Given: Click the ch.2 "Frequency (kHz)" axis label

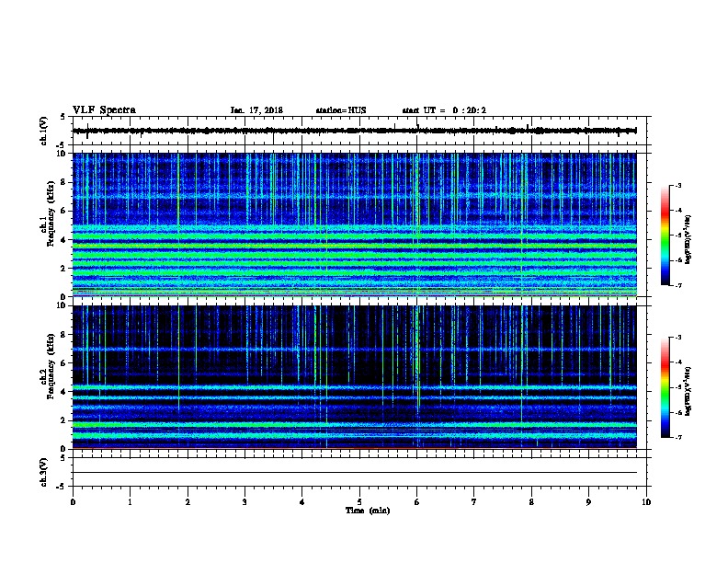Looking at the screenshot, I should point(51,366).
